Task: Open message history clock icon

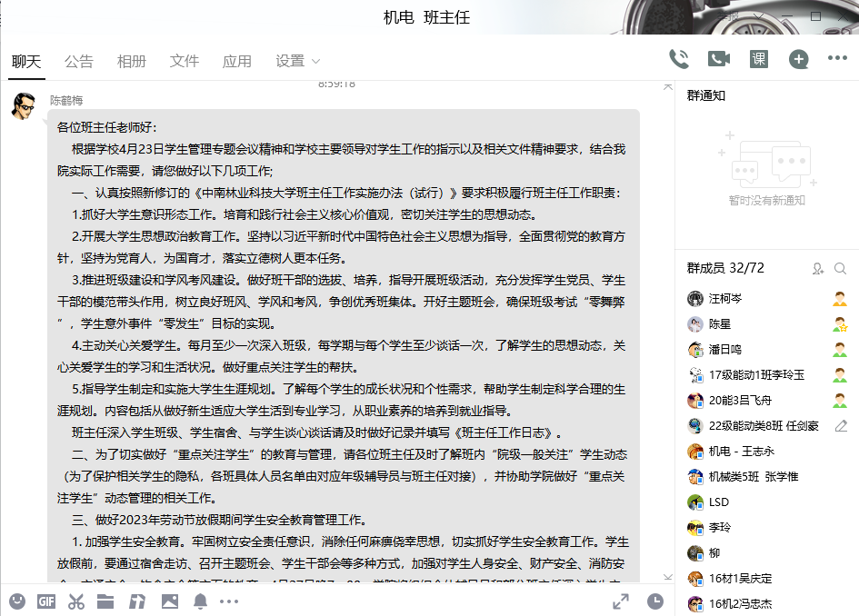Action: 655,601
